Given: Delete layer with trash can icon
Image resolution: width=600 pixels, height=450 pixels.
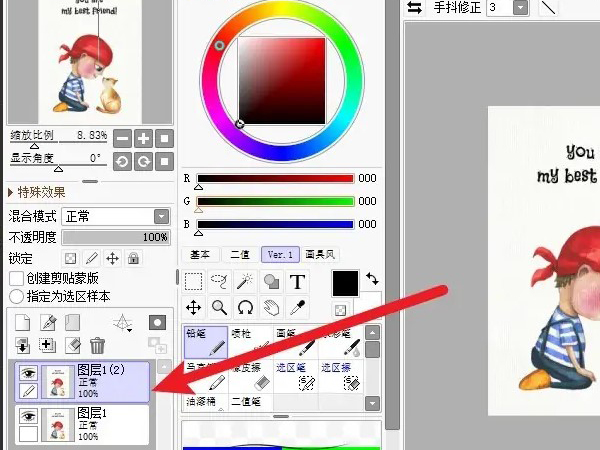Looking at the screenshot, I should (x=97, y=345).
